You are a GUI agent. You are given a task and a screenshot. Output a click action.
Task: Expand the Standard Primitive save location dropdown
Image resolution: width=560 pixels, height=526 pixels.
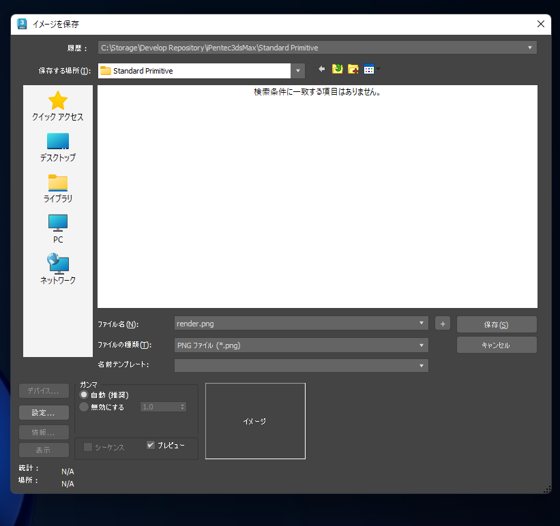click(x=298, y=71)
